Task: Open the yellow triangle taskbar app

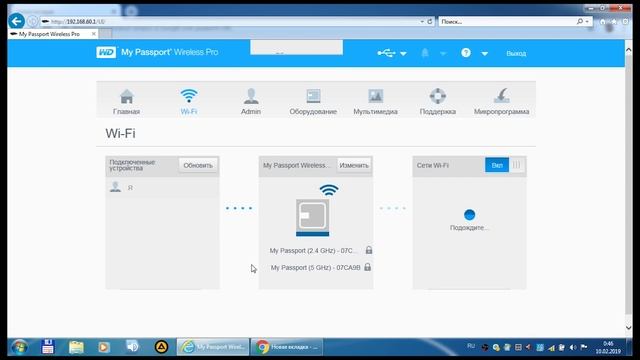Action: pyautogui.click(x=161, y=347)
